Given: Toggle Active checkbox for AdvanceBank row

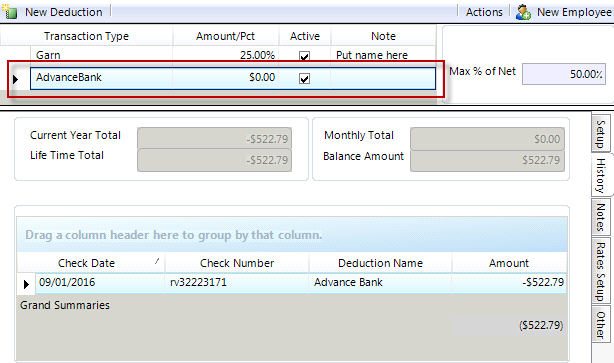Looking at the screenshot, I should pyautogui.click(x=304, y=78).
